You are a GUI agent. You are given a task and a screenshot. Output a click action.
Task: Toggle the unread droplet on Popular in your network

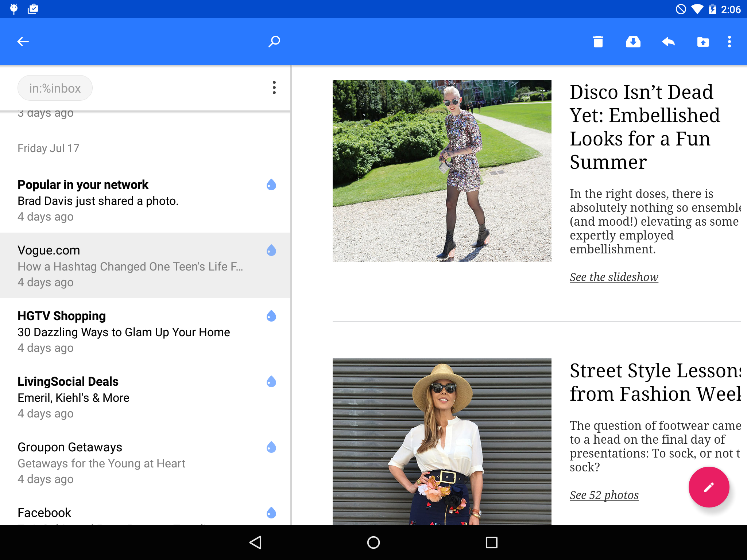coord(271,185)
